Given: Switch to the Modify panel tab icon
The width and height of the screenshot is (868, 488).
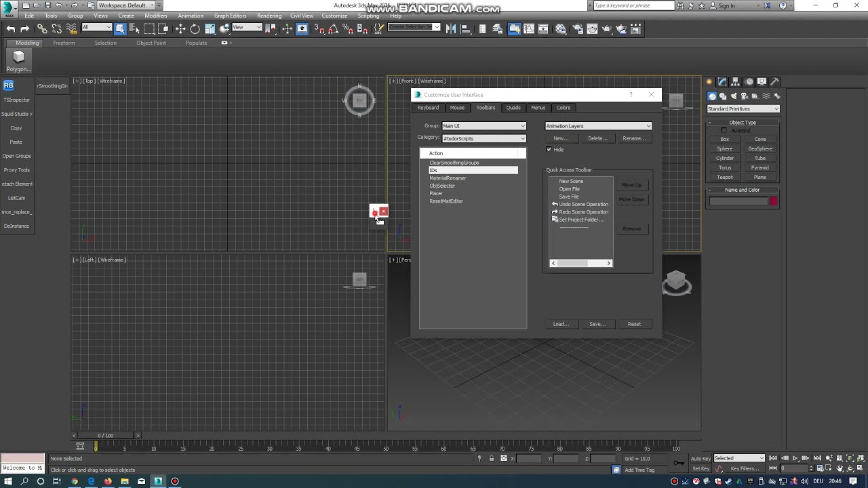Looking at the screenshot, I should pos(723,81).
